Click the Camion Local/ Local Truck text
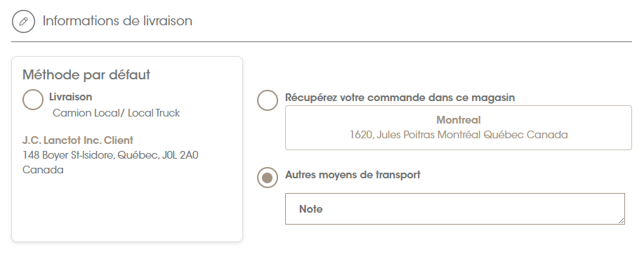644x259 pixels. [x=117, y=113]
